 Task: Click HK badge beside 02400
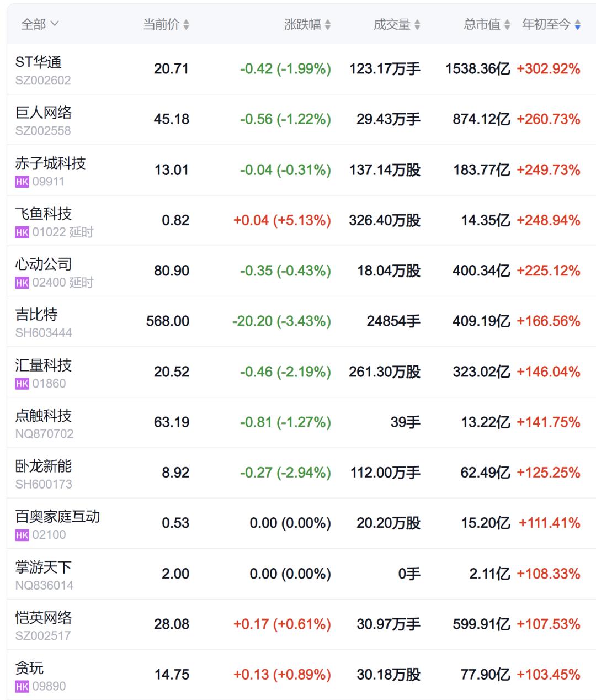(x=22, y=283)
